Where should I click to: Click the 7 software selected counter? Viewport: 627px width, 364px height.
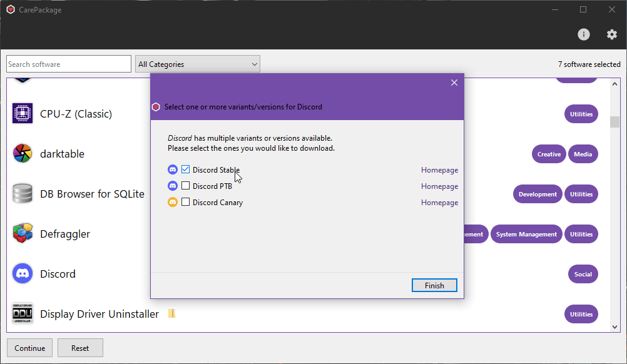click(589, 64)
